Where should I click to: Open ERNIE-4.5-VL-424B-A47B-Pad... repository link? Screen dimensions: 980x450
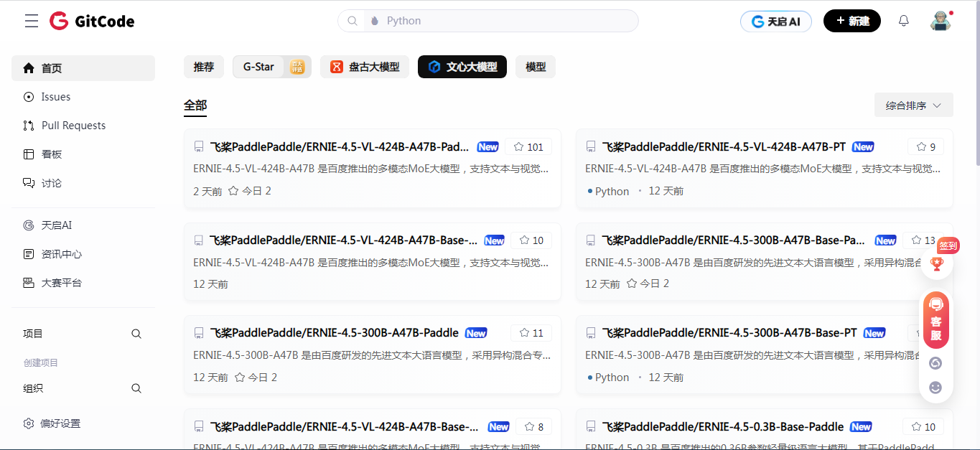340,147
